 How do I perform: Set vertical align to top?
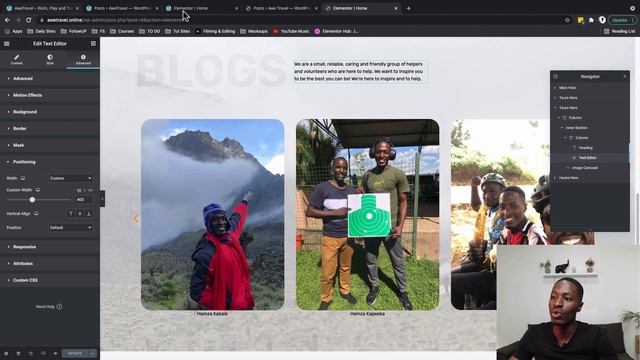click(x=71, y=213)
